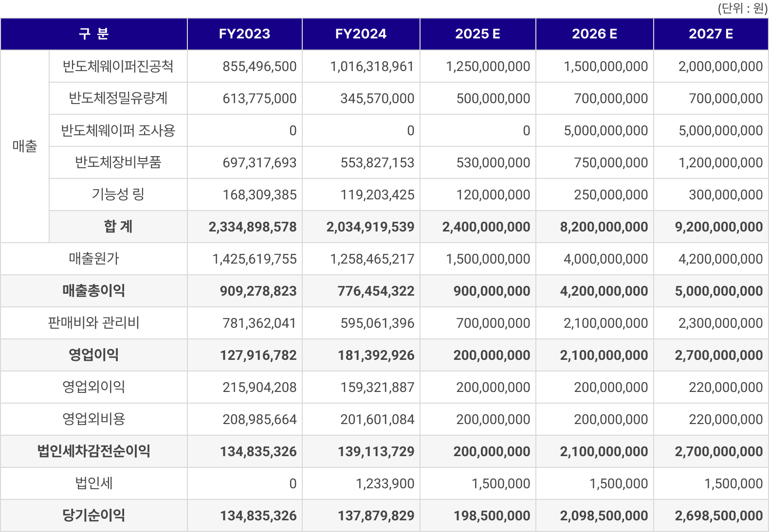Viewport: 769px width, 532px height.
Task: Select the 매출총이익 row label
Action: [x=94, y=291]
